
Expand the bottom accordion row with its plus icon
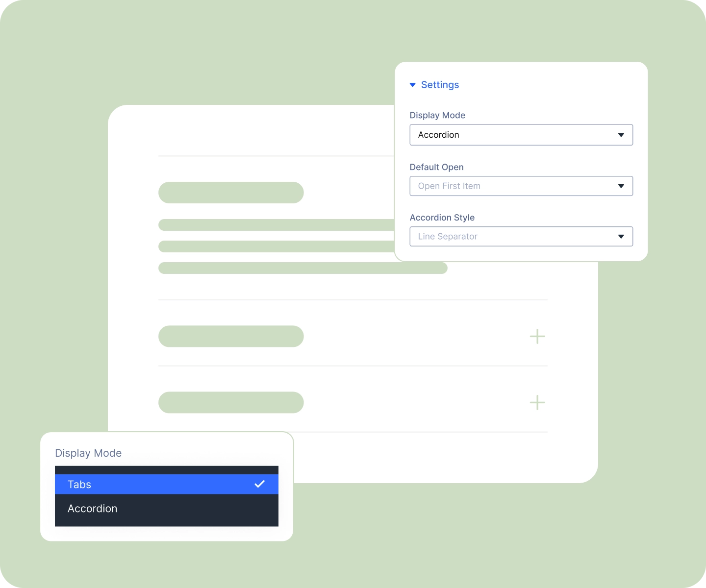(537, 403)
